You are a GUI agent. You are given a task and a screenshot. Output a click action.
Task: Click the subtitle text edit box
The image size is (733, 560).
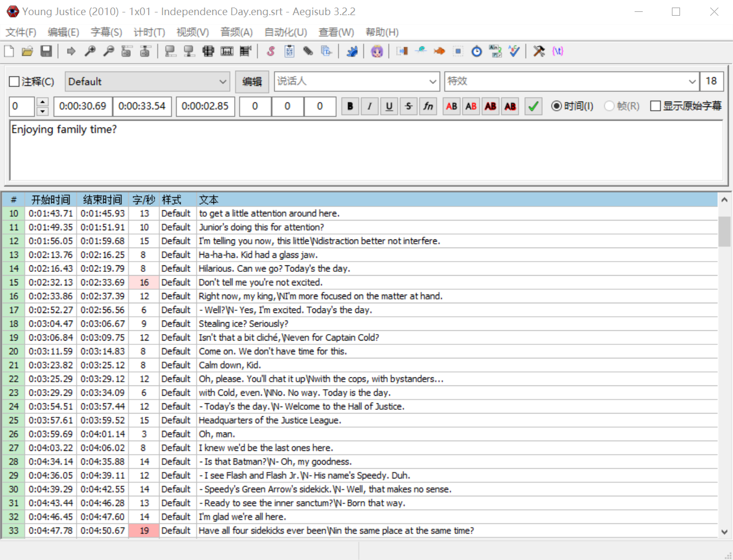367,150
